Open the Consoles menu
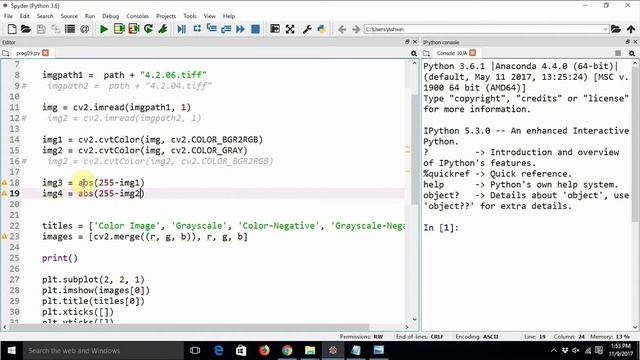640x360 pixels. pyautogui.click(x=137, y=16)
